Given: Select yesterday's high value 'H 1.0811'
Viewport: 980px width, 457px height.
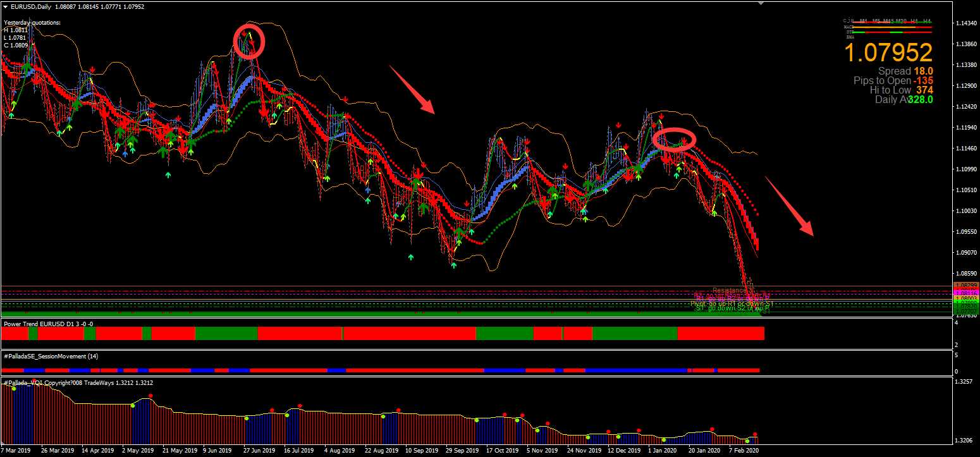Looking at the screenshot, I should (x=15, y=30).
